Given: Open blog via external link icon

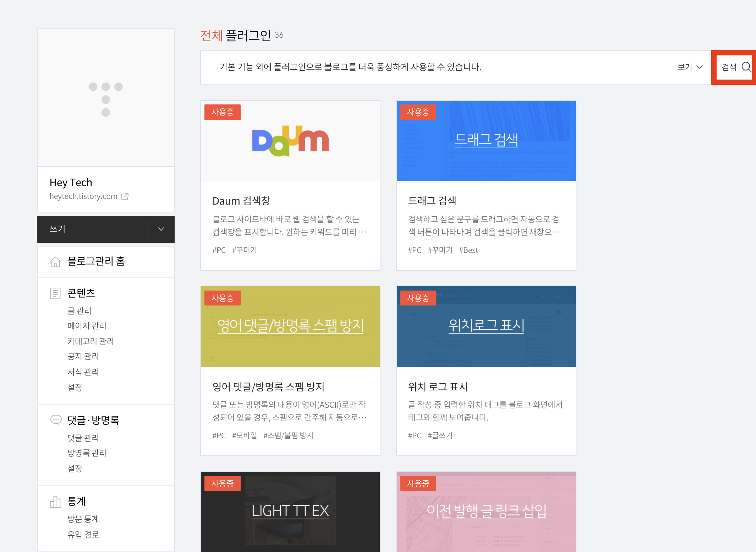Looking at the screenshot, I should (x=125, y=196).
